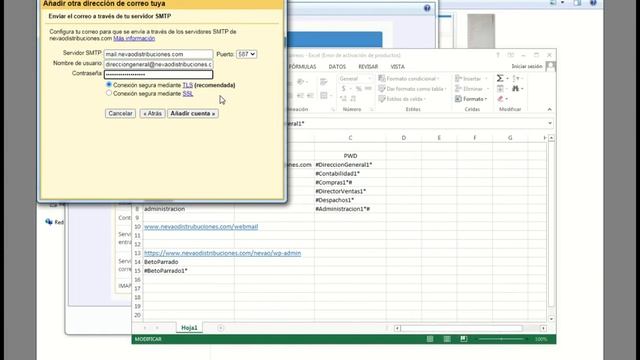This screenshot has height=360, width=640.
Task: Open the wp-admin URL link in sheet
Action: 222,253
